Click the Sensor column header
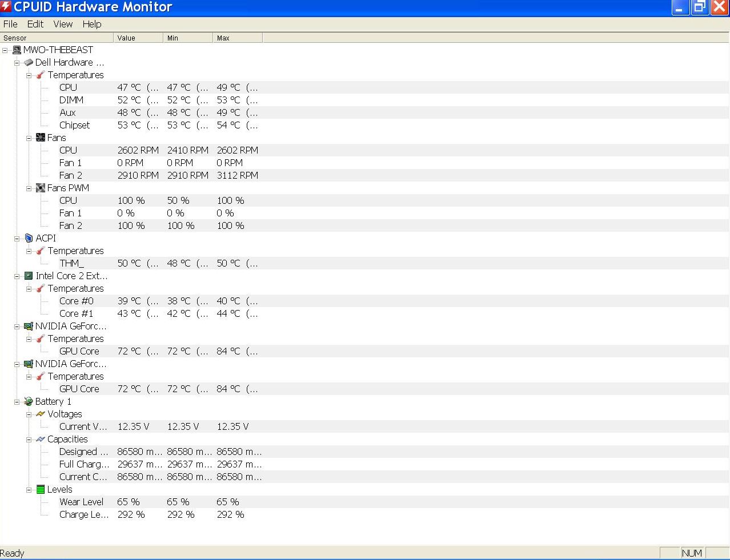Viewport: 730px width, 560px height. pyautogui.click(x=57, y=38)
